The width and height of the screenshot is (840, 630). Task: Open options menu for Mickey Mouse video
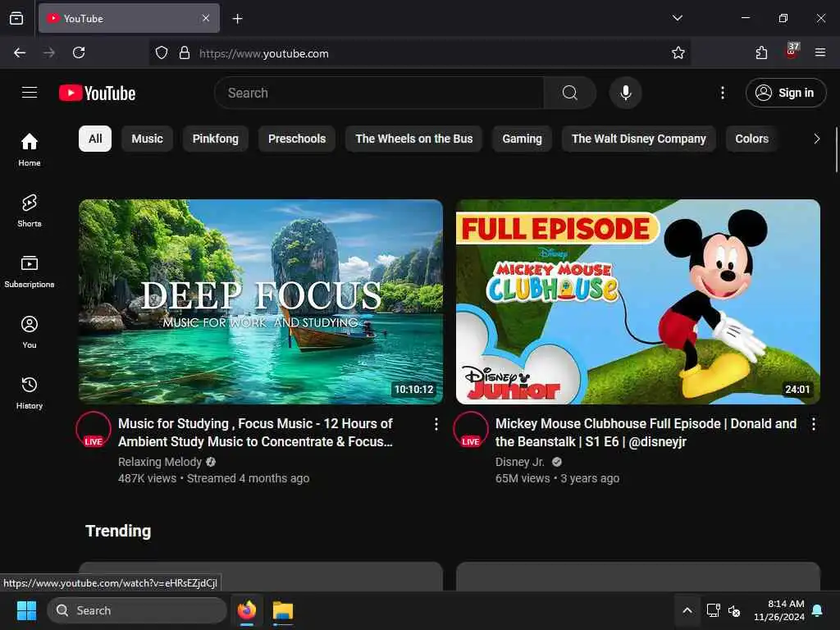813,424
